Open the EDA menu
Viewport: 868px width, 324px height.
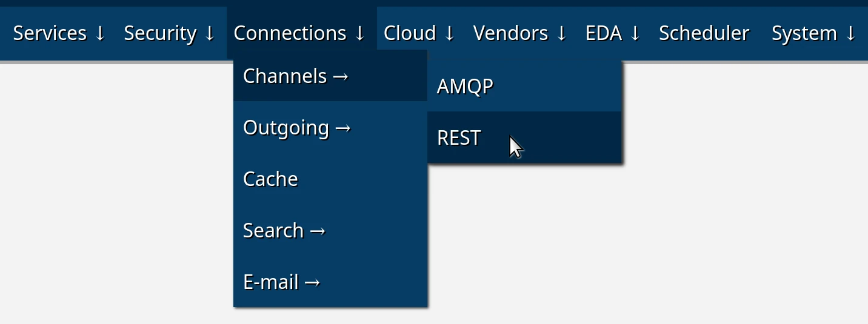tap(613, 33)
